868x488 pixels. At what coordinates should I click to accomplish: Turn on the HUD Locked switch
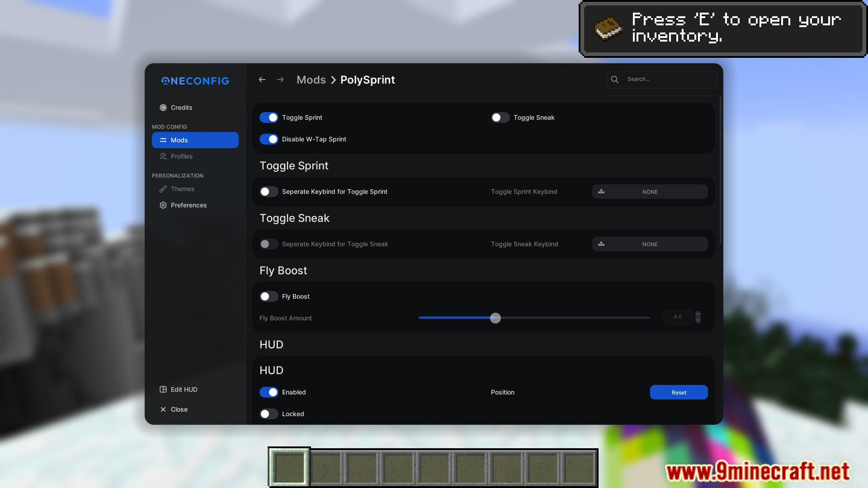[x=269, y=414]
